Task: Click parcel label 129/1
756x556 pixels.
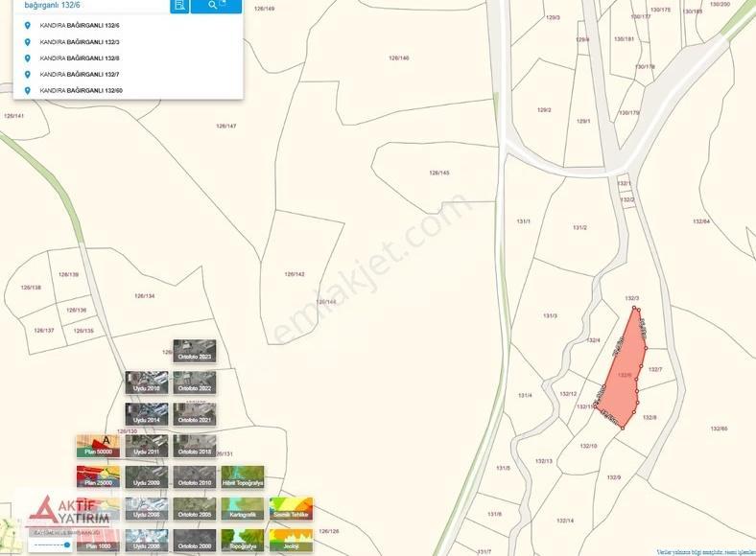Action: point(583,121)
